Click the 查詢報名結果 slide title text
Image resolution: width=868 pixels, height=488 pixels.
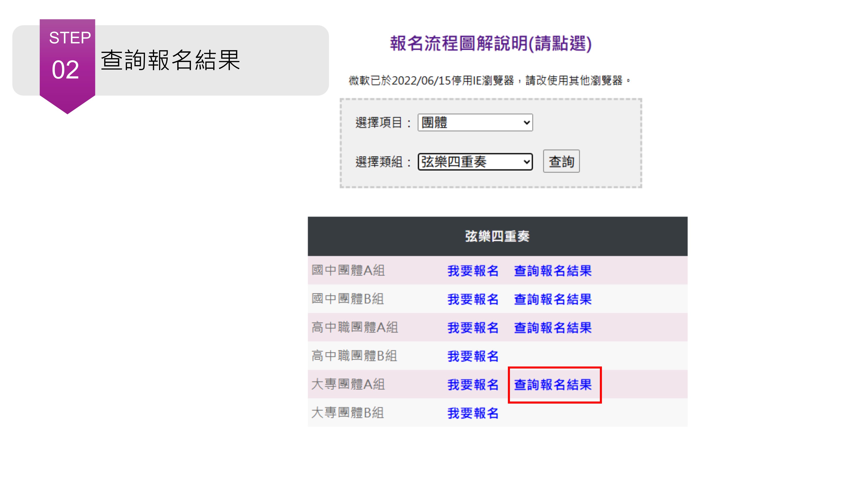click(171, 60)
